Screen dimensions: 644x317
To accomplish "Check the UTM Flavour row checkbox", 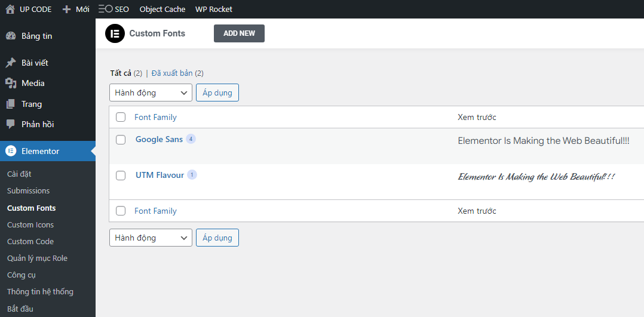I will point(120,176).
